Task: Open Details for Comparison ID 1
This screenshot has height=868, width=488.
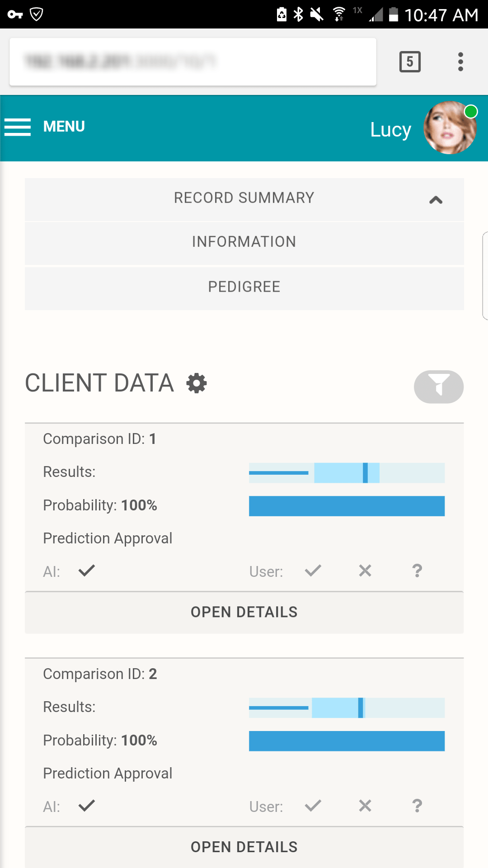Action: [244, 612]
